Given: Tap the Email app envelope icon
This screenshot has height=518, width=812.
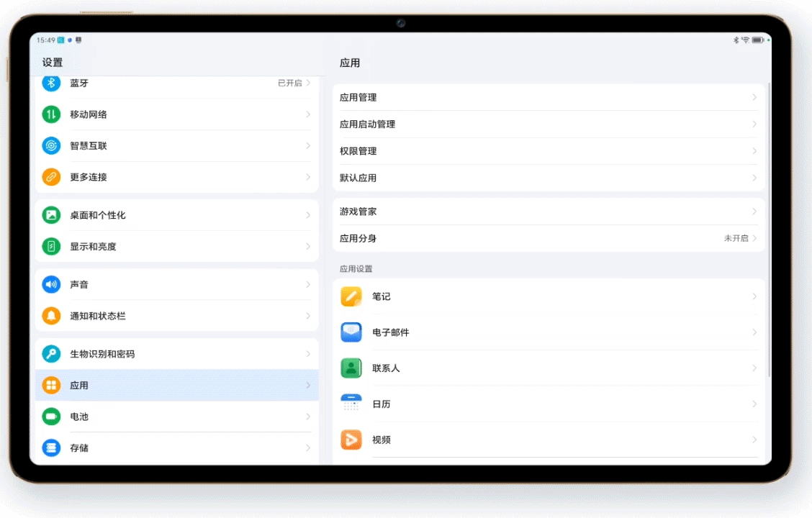Looking at the screenshot, I should click(x=351, y=332).
